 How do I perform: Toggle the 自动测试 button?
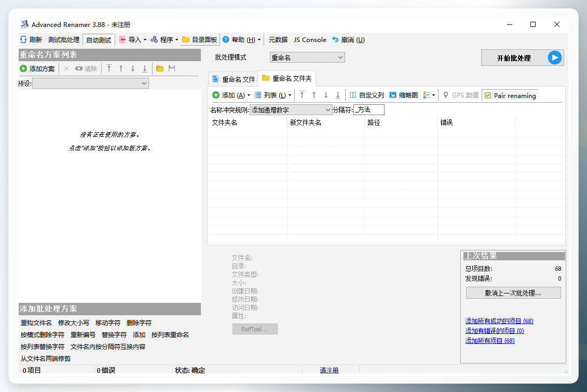tap(99, 40)
